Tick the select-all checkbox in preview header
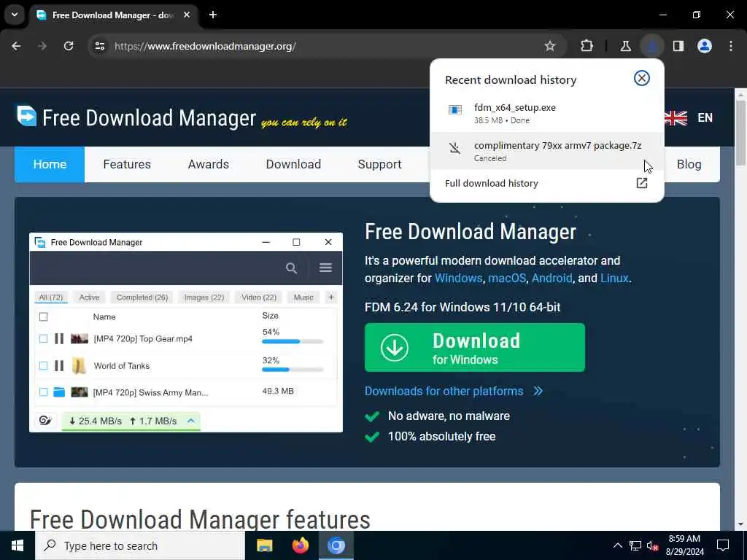747x560 pixels. point(43,316)
